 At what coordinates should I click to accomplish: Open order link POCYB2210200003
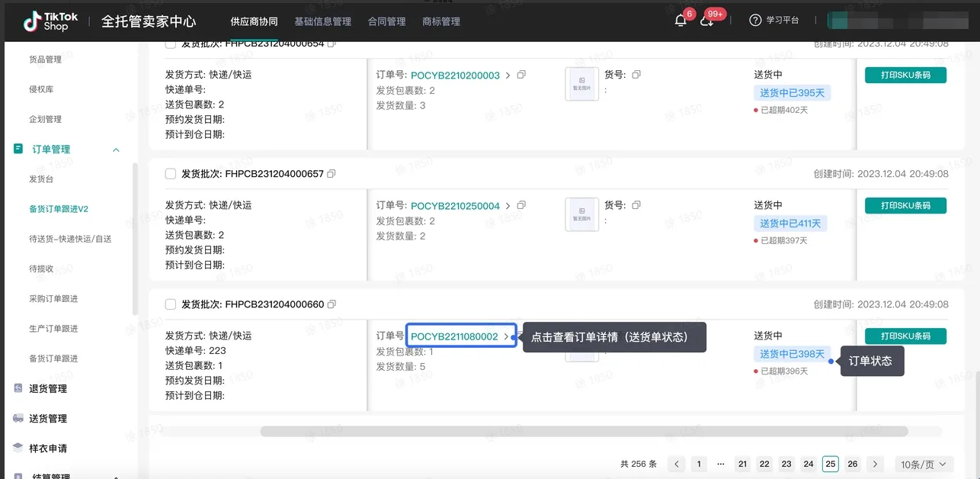(455, 76)
